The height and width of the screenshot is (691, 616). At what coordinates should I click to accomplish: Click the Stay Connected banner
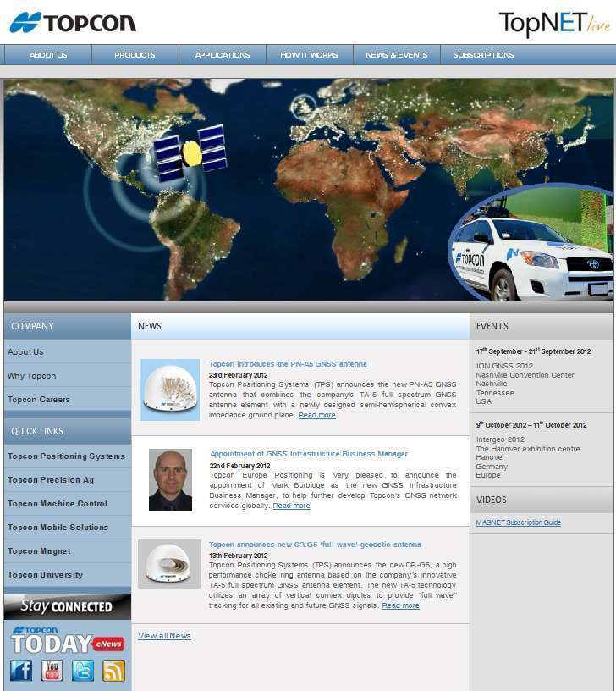click(68, 607)
